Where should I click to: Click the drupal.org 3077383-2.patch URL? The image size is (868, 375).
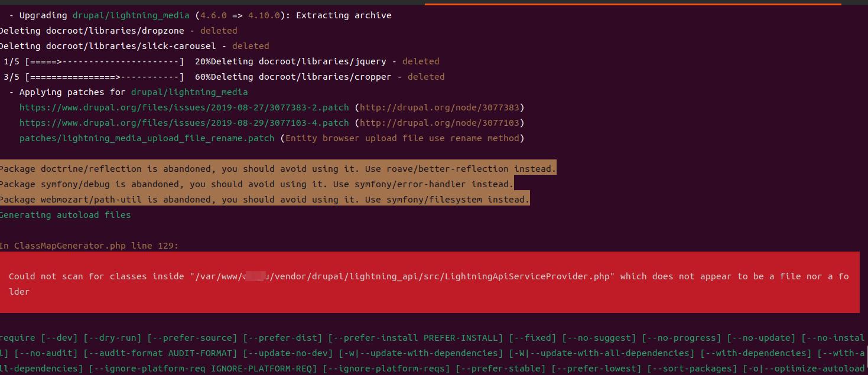184,107
